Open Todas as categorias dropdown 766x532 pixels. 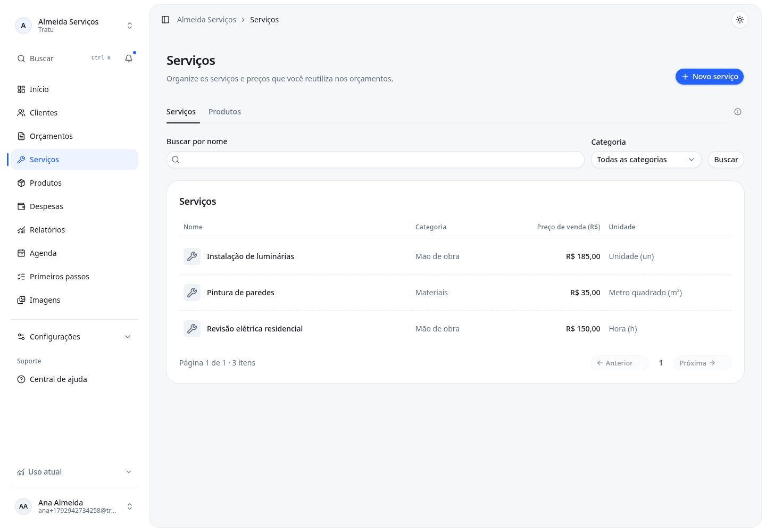point(646,160)
